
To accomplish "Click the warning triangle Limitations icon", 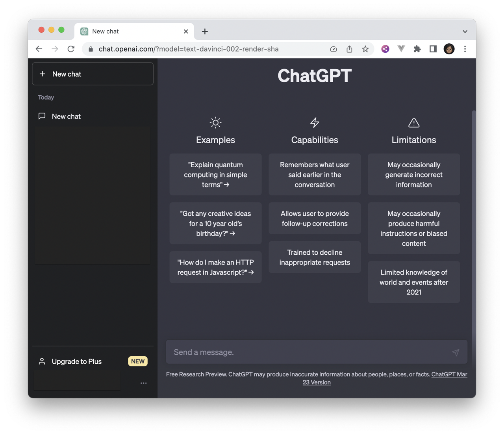I will 414,123.
